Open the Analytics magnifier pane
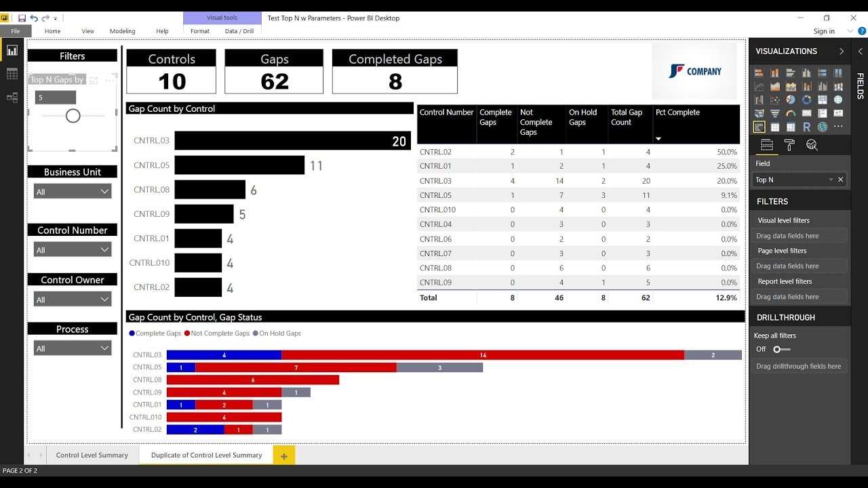868x488 pixels. tap(812, 145)
